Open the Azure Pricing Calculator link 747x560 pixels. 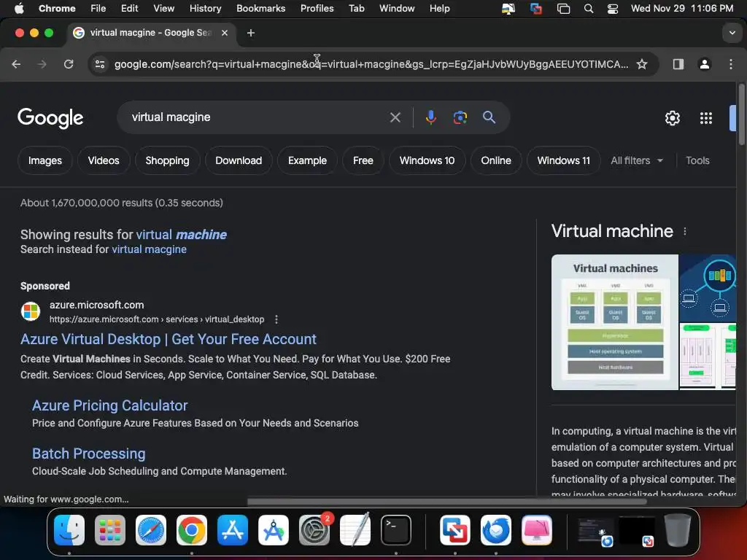point(109,405)
